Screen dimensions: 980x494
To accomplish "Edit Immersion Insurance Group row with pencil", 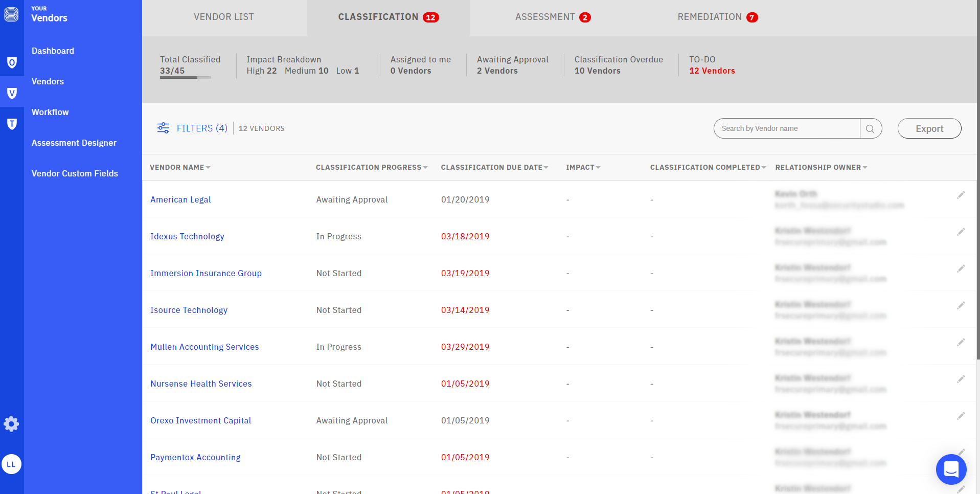I will (x=961, y=268).
